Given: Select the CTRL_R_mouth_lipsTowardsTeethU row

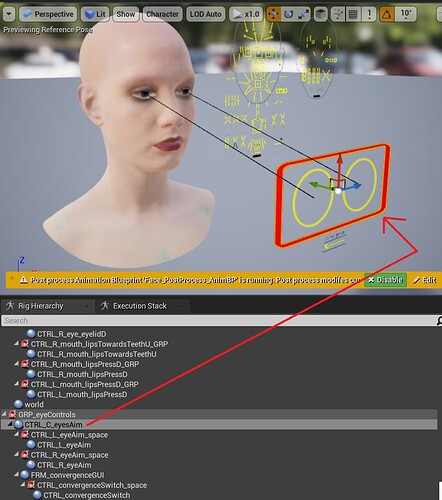Looking at the screenshot, I should click(97, 354).
